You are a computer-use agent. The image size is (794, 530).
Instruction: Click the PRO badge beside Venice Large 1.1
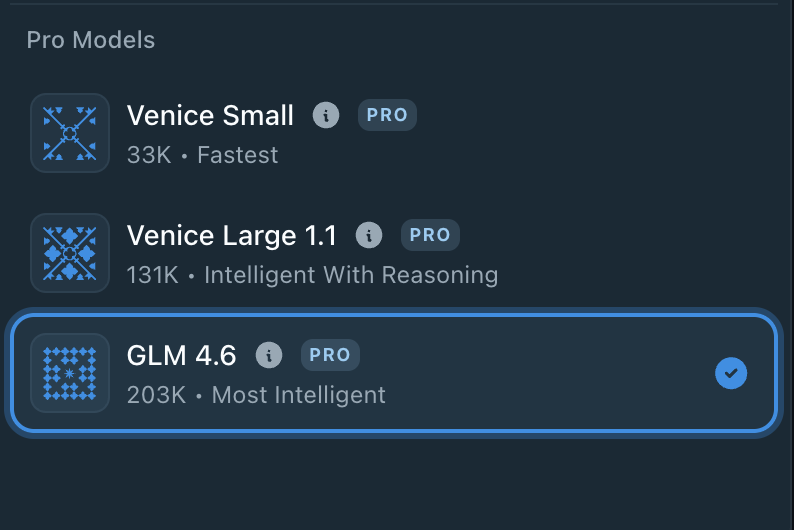click(430, 236)
